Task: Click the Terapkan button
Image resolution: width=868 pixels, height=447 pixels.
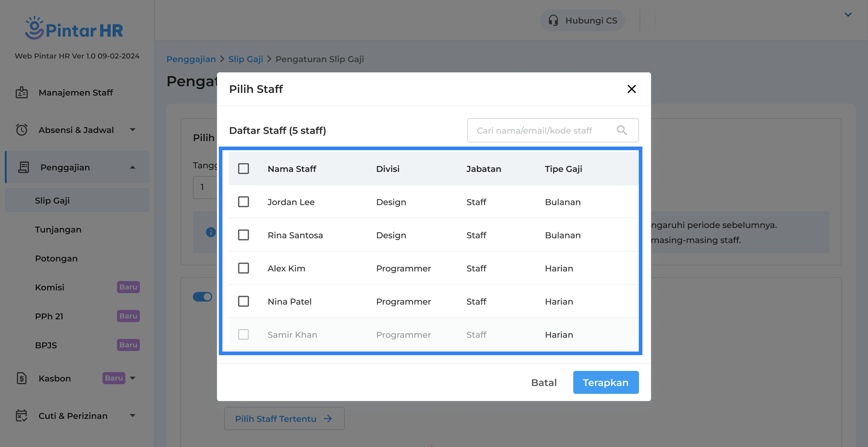Action: (x=606, y=382)
